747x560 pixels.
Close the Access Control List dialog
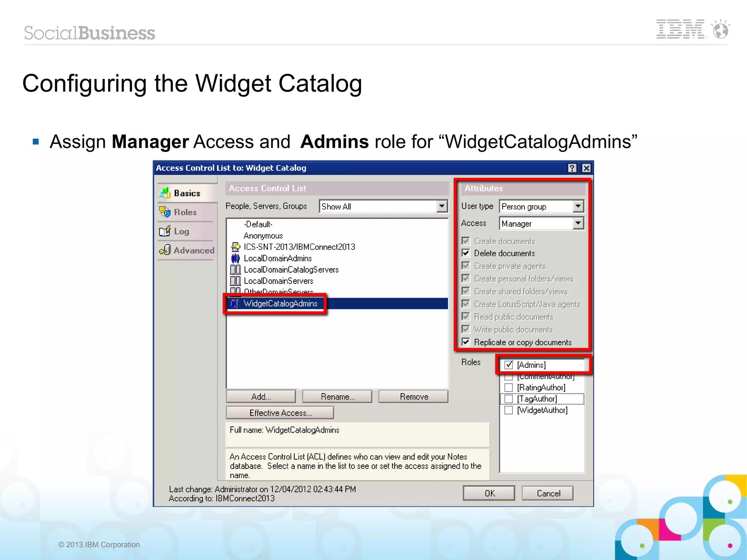point(586,168)
